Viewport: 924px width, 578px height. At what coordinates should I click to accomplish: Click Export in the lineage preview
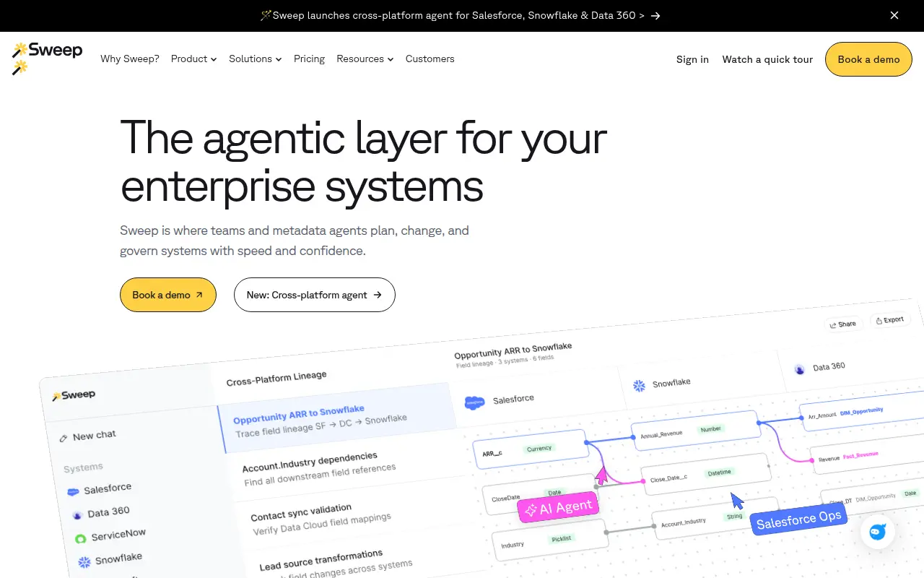point(889,320)
